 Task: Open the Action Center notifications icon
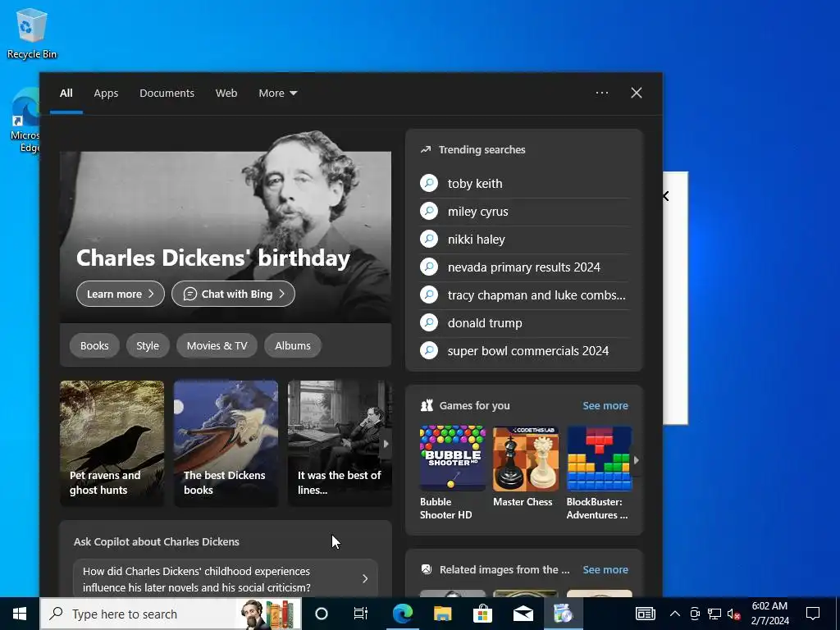coord(813,614)
